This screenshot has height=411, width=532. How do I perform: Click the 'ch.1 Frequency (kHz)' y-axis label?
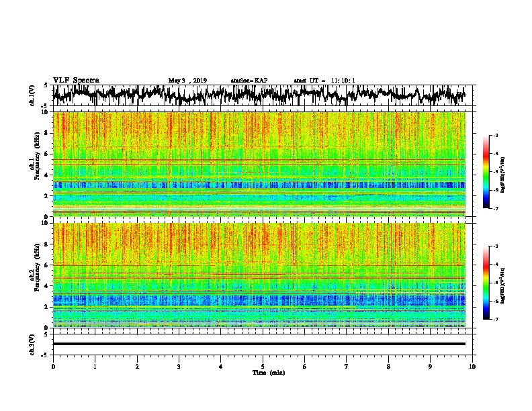click(x=34, y=156)
